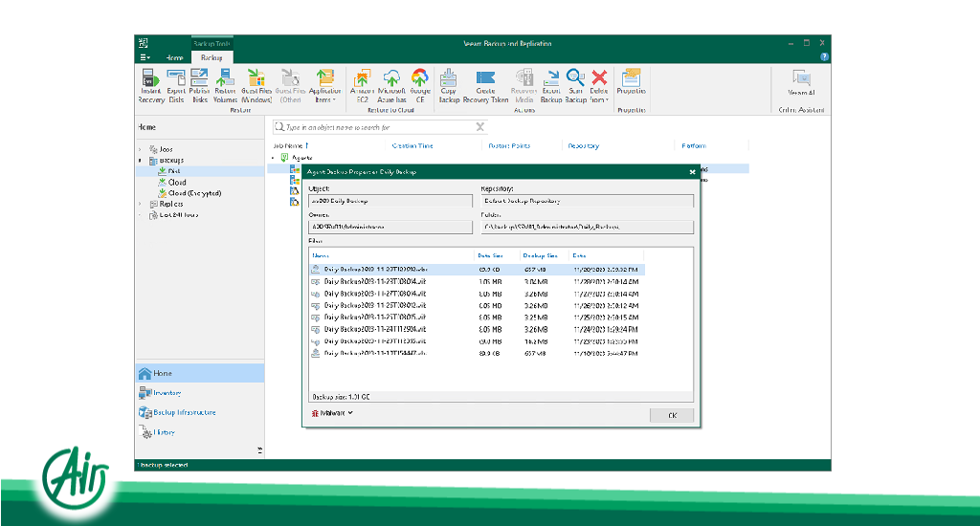Close the Agent Backup Properties dialog

692,172
